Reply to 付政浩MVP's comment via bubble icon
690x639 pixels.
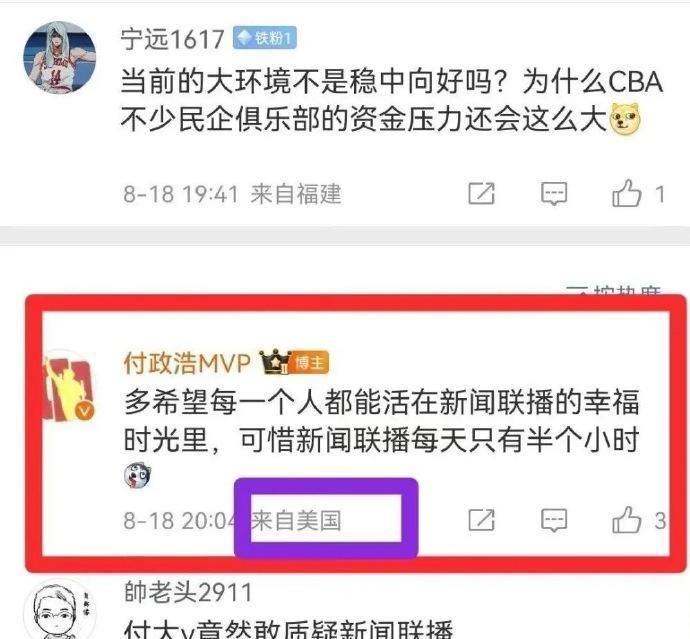[554, 520]
